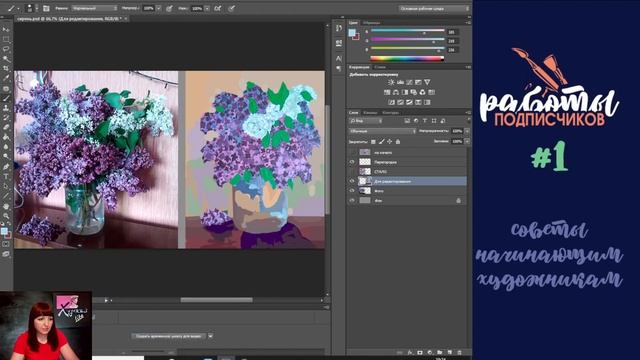640x360 pixels.
Task: Select the Clone Stamp tool
Action: pos(6,108)
